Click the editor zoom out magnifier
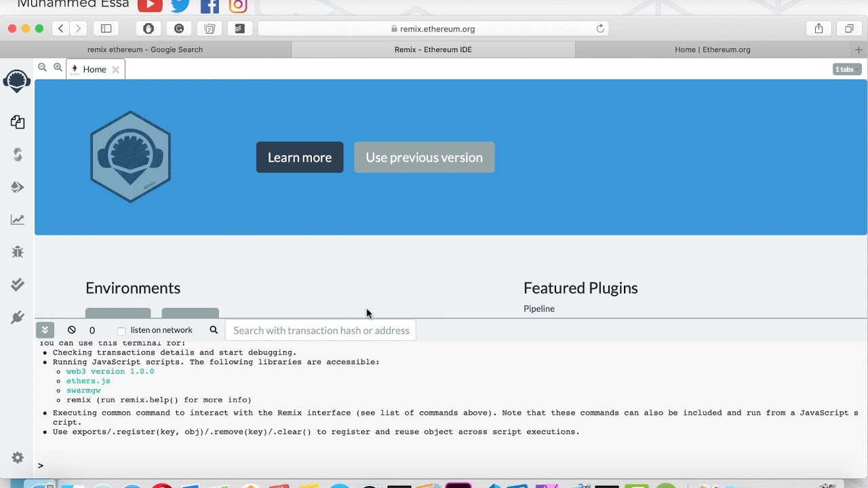The width and height of the screenshot is (868, 488). (42, 67)
